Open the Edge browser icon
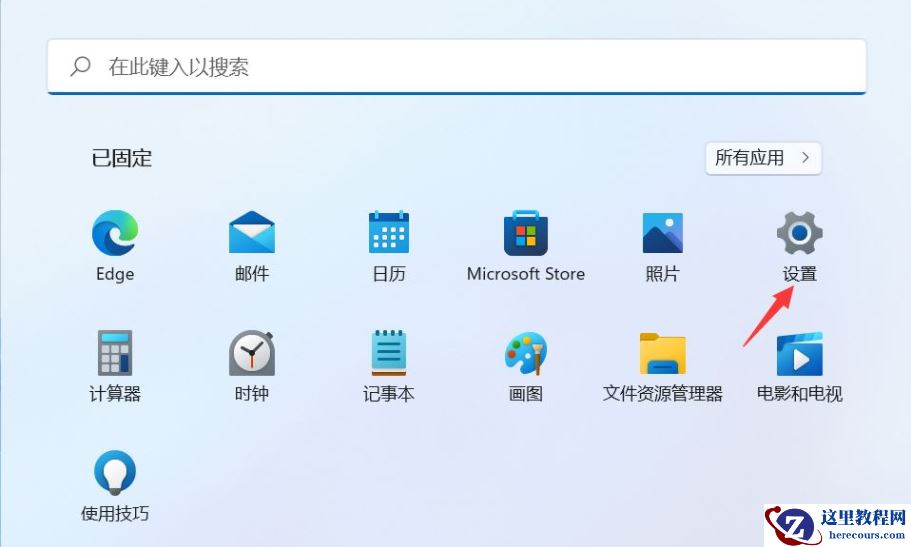The image size is (911, 547). coord(115,233)
